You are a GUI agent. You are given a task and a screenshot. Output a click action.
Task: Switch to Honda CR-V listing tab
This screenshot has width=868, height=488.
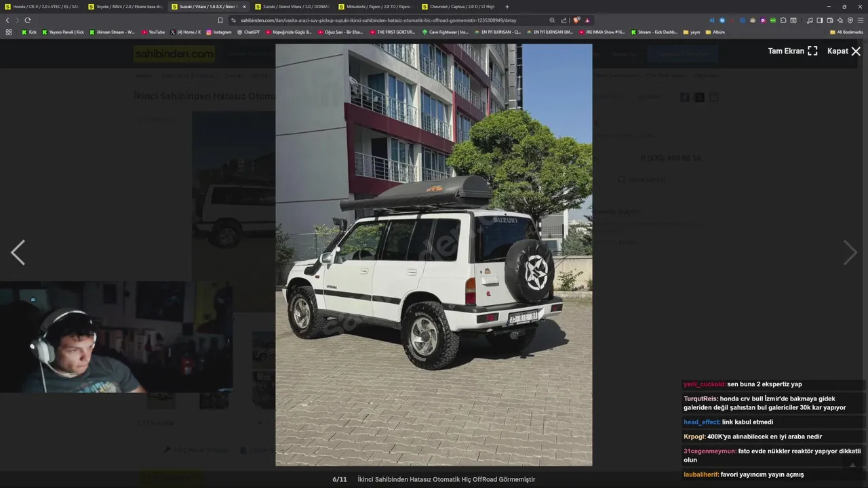pyautogui.click(x=42, y=7)
